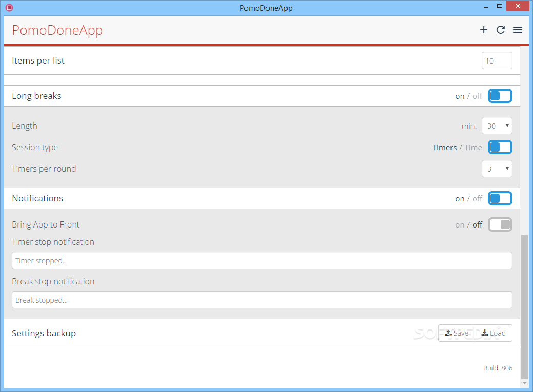Open the hamburger menu icon

(517, 30)
